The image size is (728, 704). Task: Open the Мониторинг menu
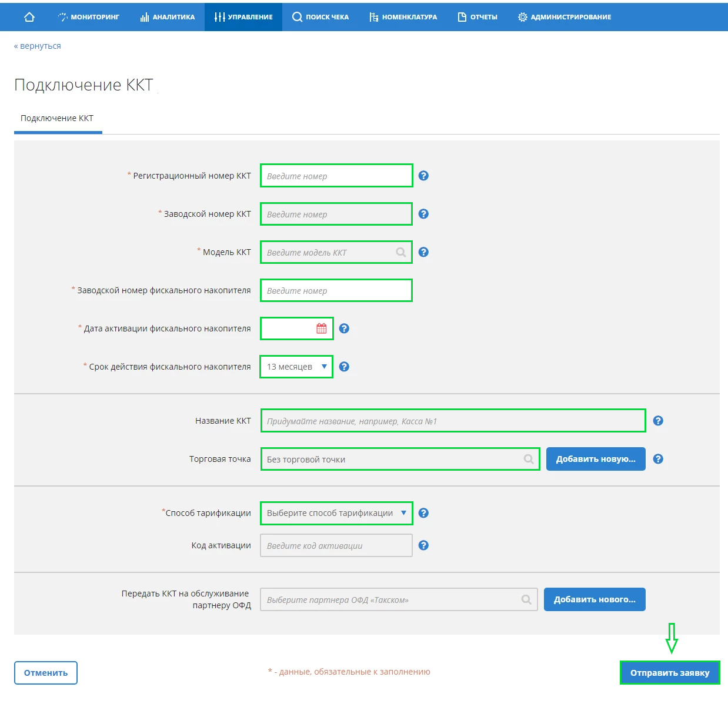coord(89,17)
